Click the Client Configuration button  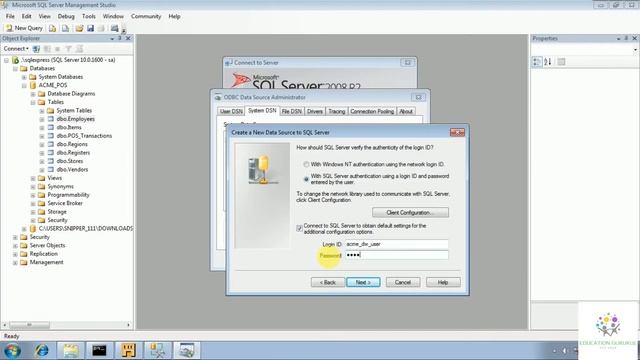410,213
